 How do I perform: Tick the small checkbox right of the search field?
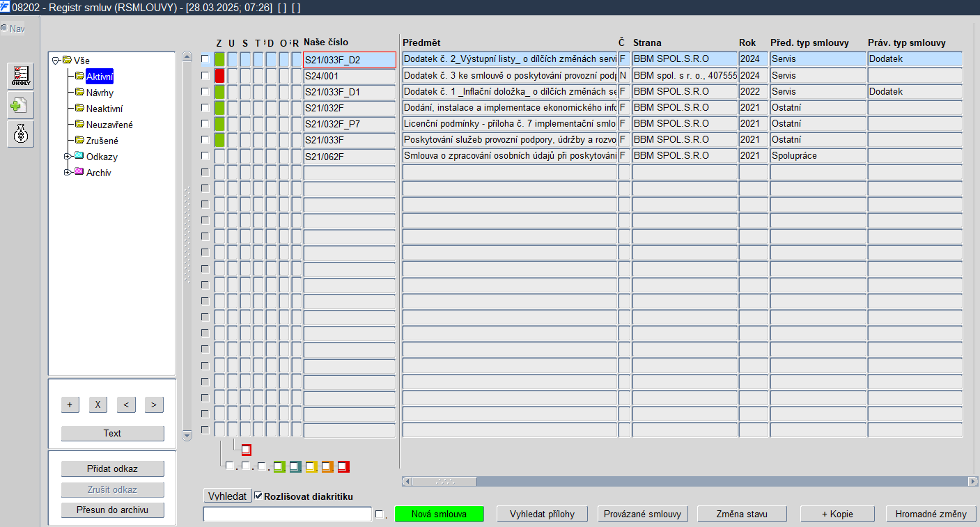(x=379, y=514)
